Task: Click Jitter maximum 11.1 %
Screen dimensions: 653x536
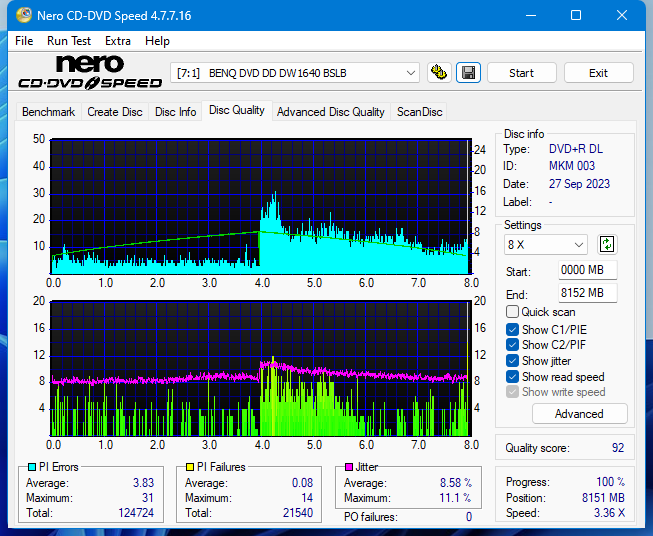Action: 456,498
